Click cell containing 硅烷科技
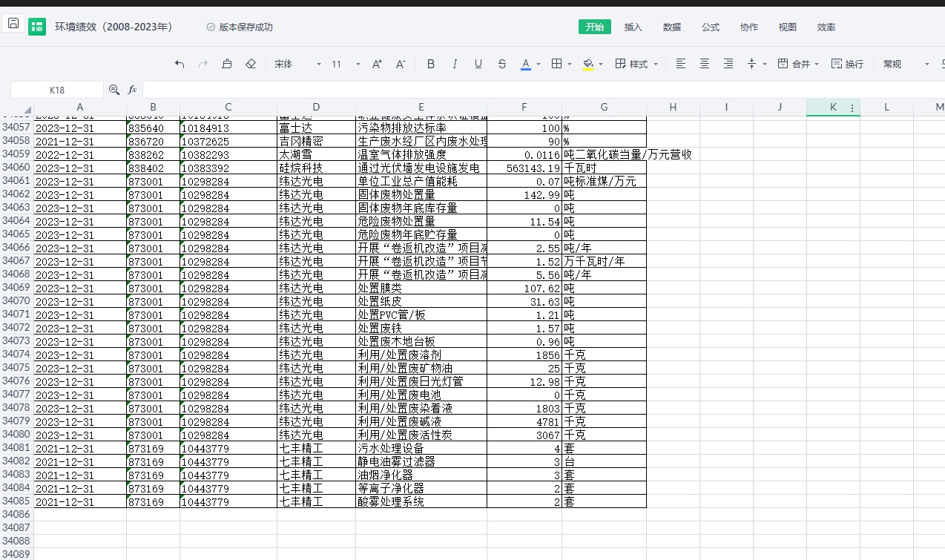The image size is (945, 560). (x=317, y=168)
